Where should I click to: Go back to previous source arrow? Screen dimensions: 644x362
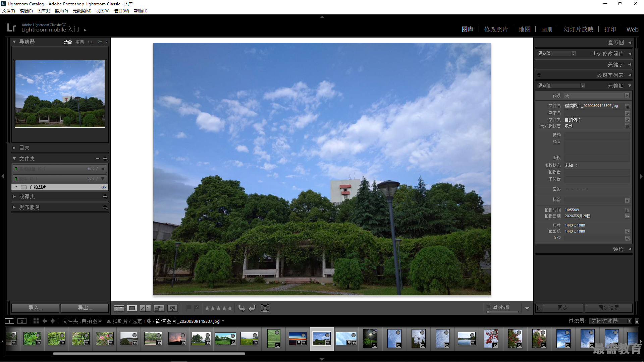[45, 321]
